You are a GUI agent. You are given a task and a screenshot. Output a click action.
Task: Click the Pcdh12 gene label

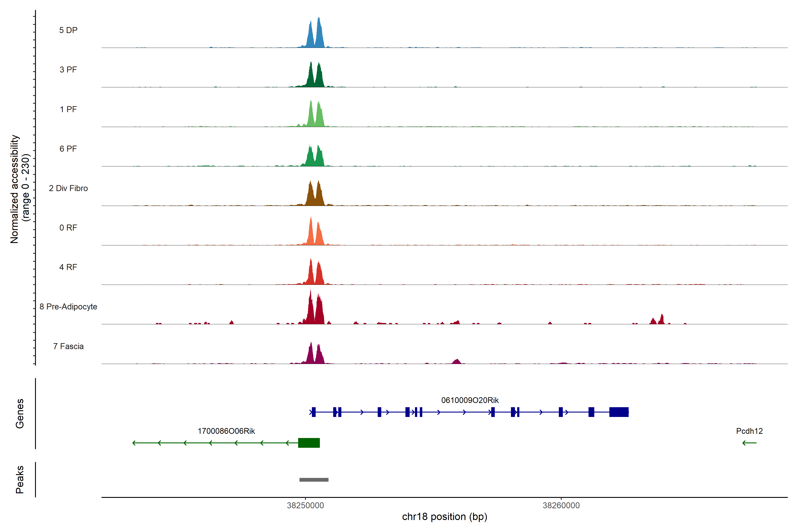pyautogui.click(x=749, y=431)
